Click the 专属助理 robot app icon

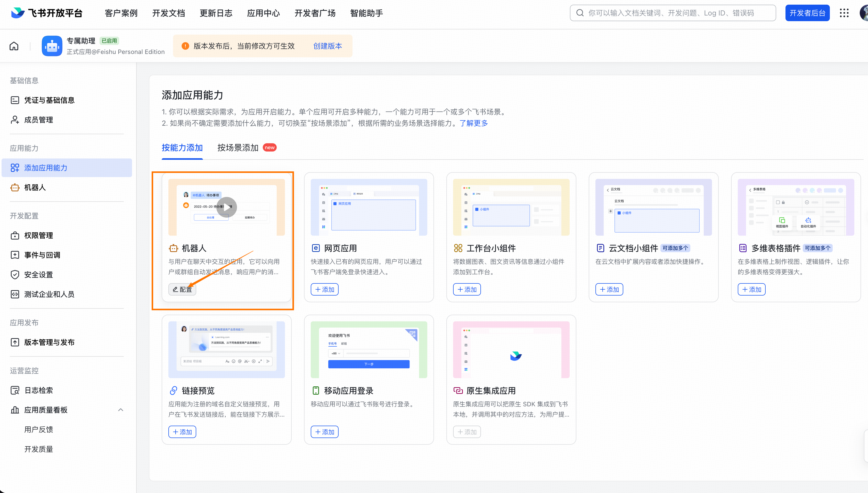click(x=52, y=46)
